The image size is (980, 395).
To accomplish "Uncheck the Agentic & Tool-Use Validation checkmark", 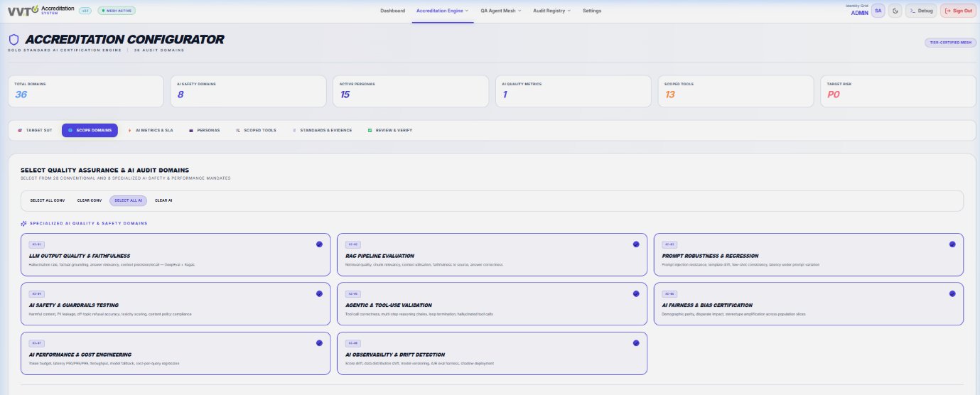I will 636,293.
